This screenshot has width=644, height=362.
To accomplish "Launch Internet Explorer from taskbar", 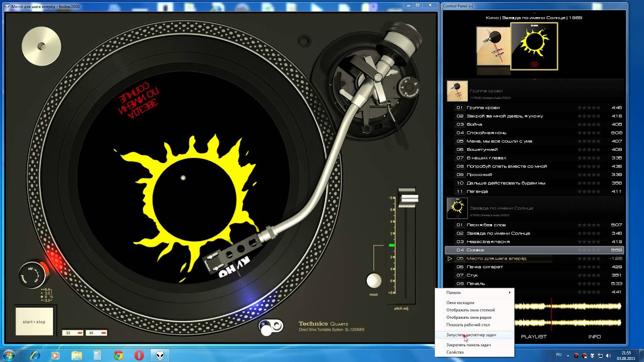I will [35, 355].
